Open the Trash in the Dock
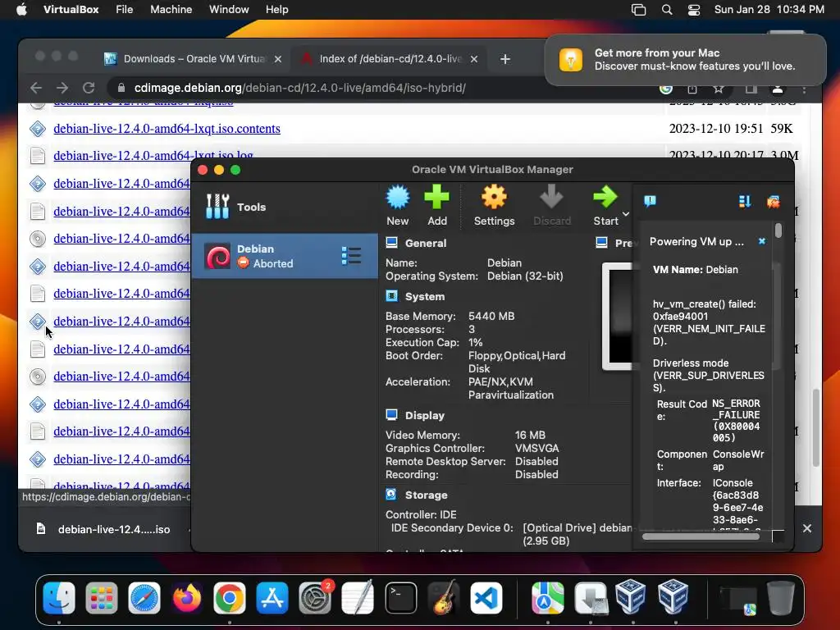The image size is (840, 630). tap(781, 598)
